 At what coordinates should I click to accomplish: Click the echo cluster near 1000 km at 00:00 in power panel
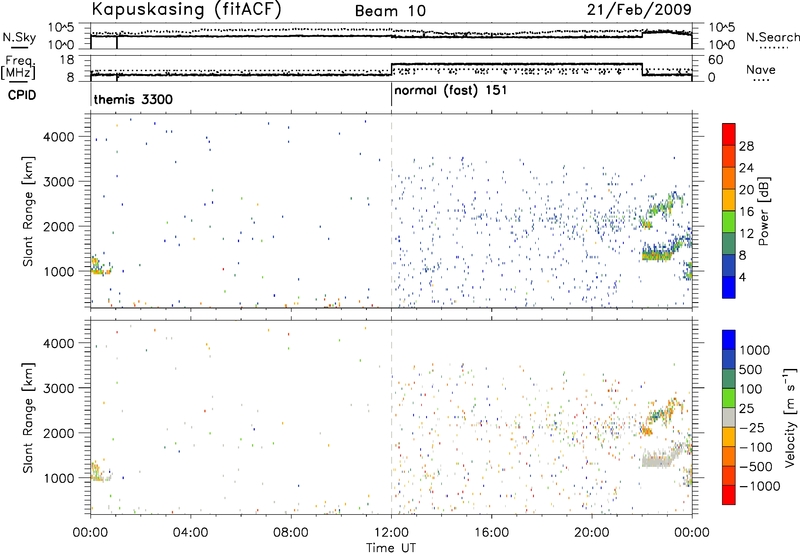click(99, 266)
